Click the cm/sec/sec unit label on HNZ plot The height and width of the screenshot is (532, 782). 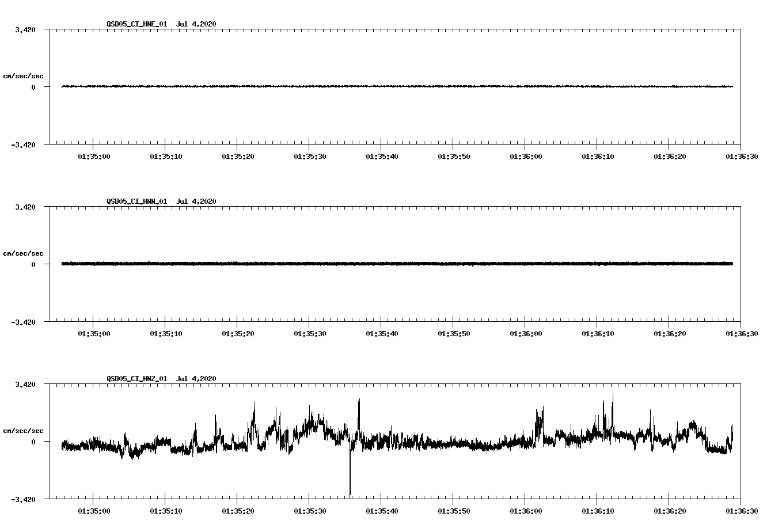[23, 431]
